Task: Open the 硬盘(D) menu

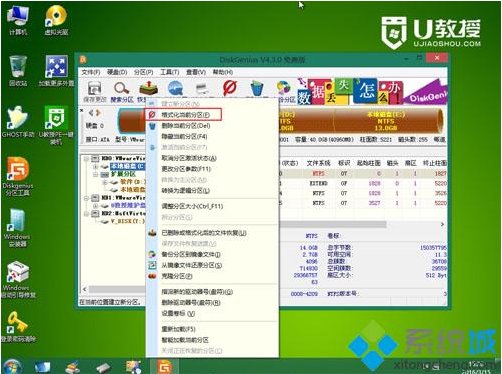Action: [x=117, y=72]
